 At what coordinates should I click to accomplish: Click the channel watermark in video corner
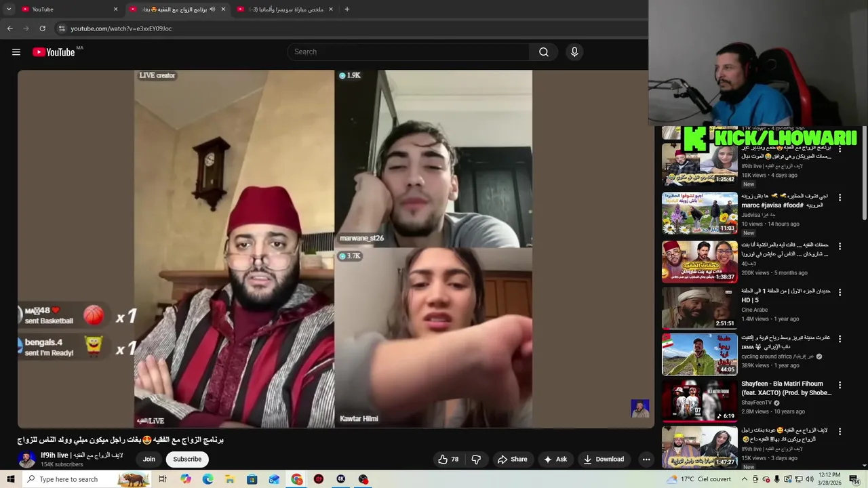(x=640, y=408)
